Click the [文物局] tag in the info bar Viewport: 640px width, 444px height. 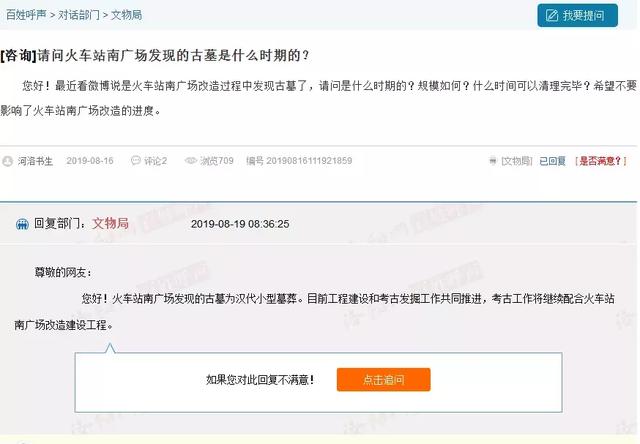coord(516,161)
